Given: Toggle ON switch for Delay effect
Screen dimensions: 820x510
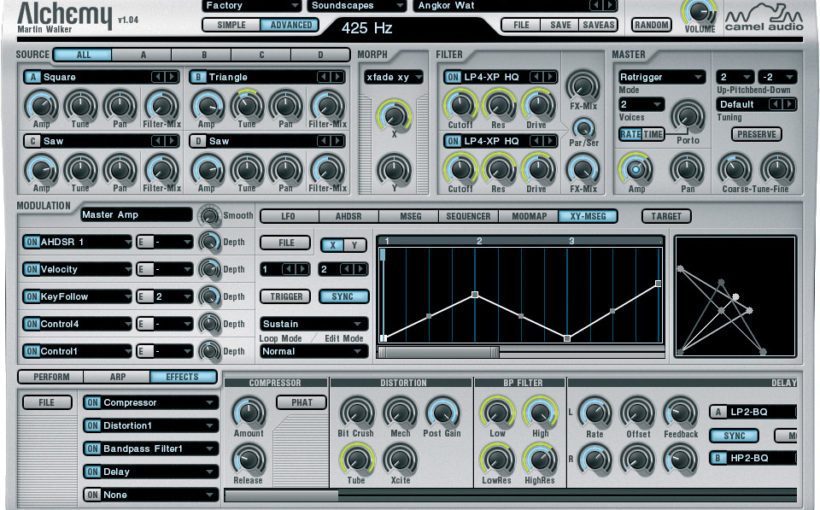Looking at the screenshot, I should click(93, 471).
